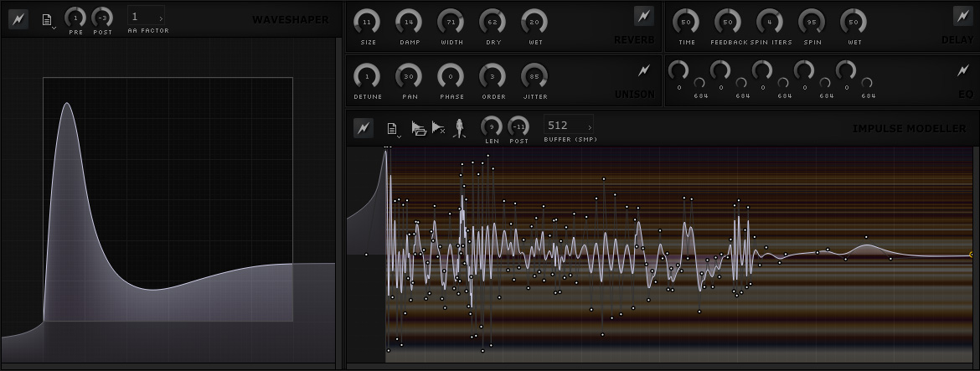Click the Impulse Modeller LEN knob
Image resolution: width=980 pixels, height=371 pixels.
(x=492, y=126)
